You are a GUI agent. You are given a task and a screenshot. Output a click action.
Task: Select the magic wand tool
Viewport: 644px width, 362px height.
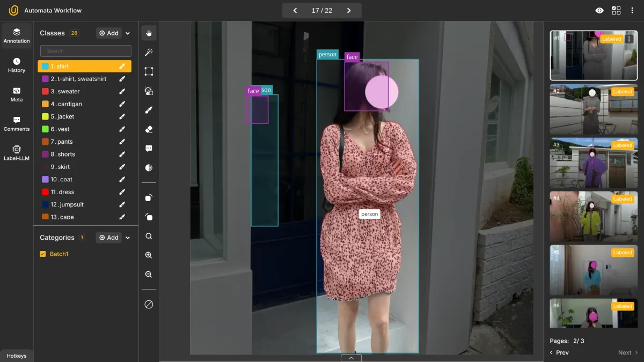pyautogui.click(x=149, y=52)
